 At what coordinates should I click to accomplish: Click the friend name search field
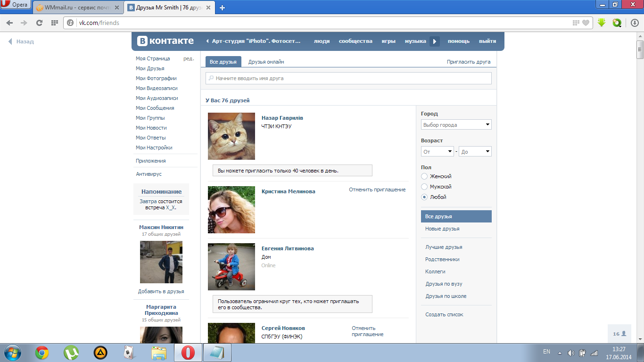[348, 78]
